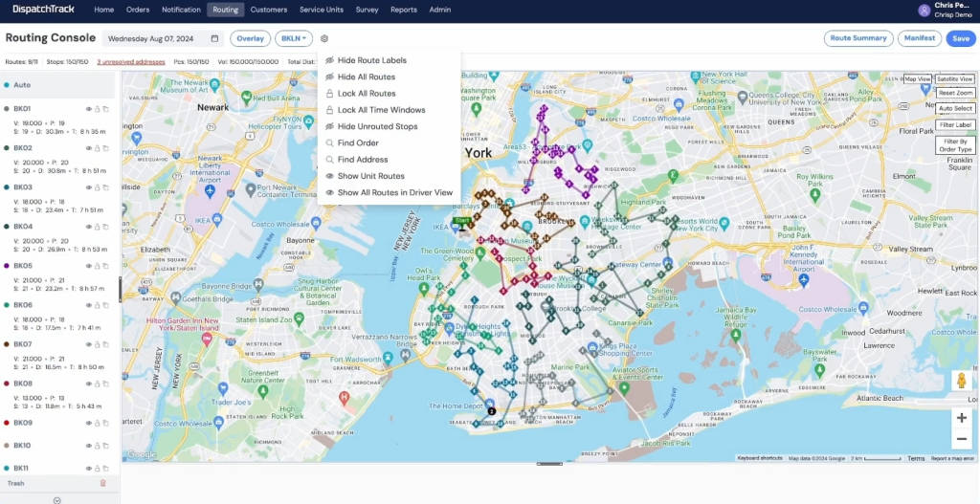
Task: Open the gear settings icon beside BKLN
Action: pyautogui.click(x=324, y=38)
